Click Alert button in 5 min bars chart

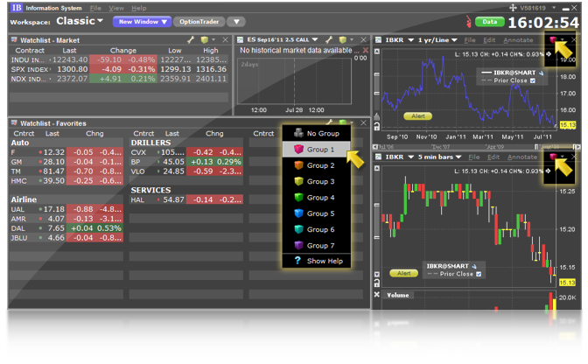point(404,273)
